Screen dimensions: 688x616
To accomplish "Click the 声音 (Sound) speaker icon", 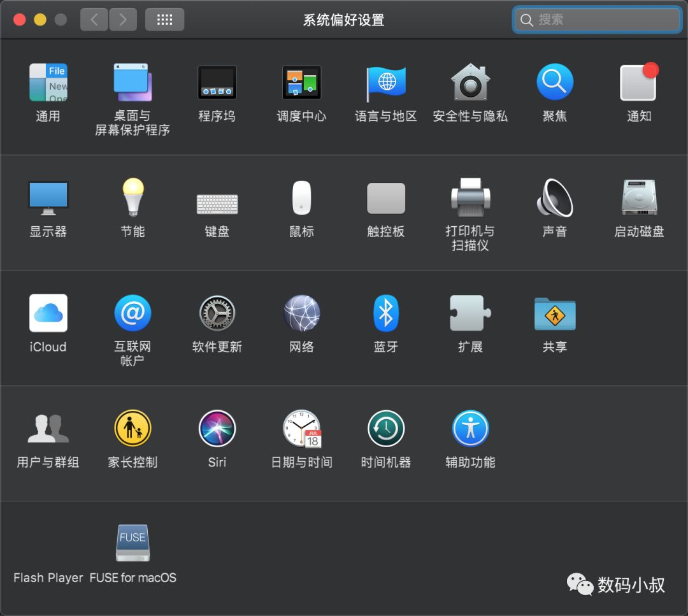I will point(554,198).
